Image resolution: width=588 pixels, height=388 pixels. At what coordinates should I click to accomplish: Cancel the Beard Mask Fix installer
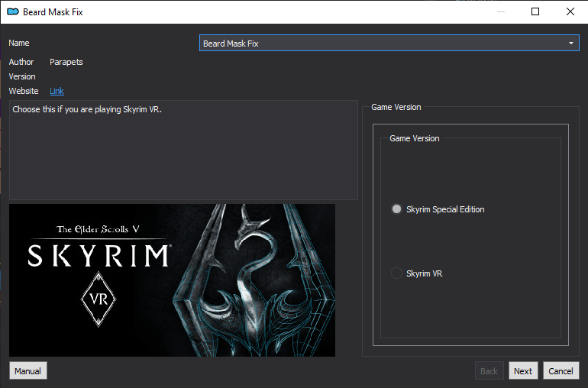coord(561,370)
